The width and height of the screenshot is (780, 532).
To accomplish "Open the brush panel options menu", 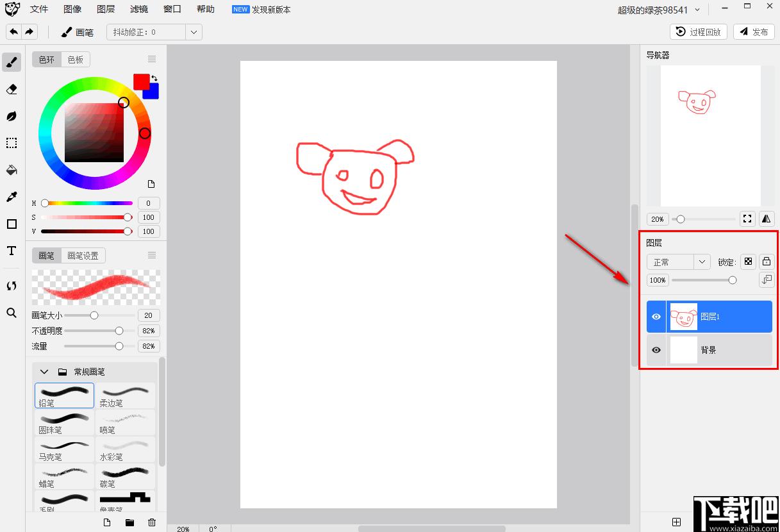I will pos(152,255).
